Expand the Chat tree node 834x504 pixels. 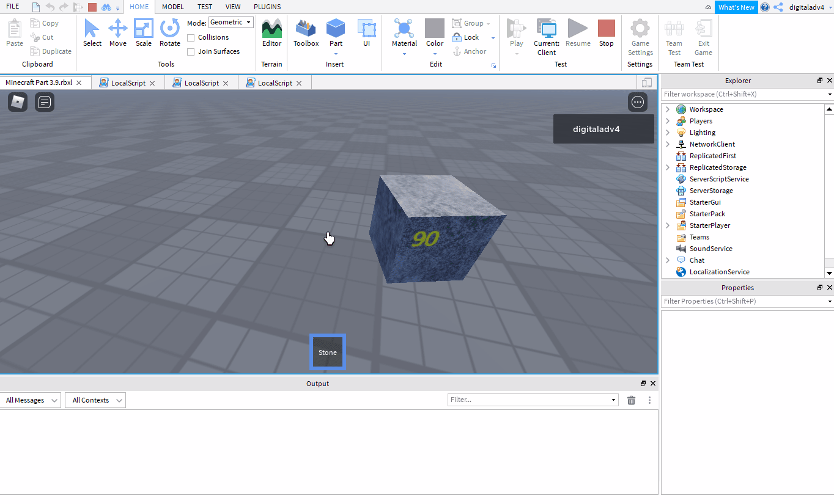pos(668,260)
